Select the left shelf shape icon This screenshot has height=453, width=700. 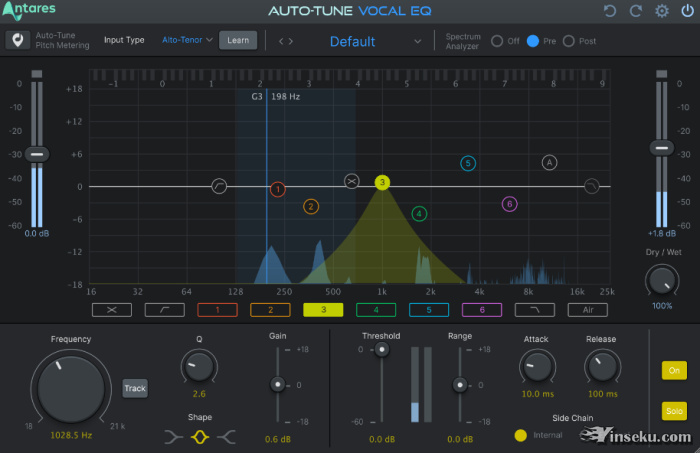pyautogui.click(x=174, y=436)
